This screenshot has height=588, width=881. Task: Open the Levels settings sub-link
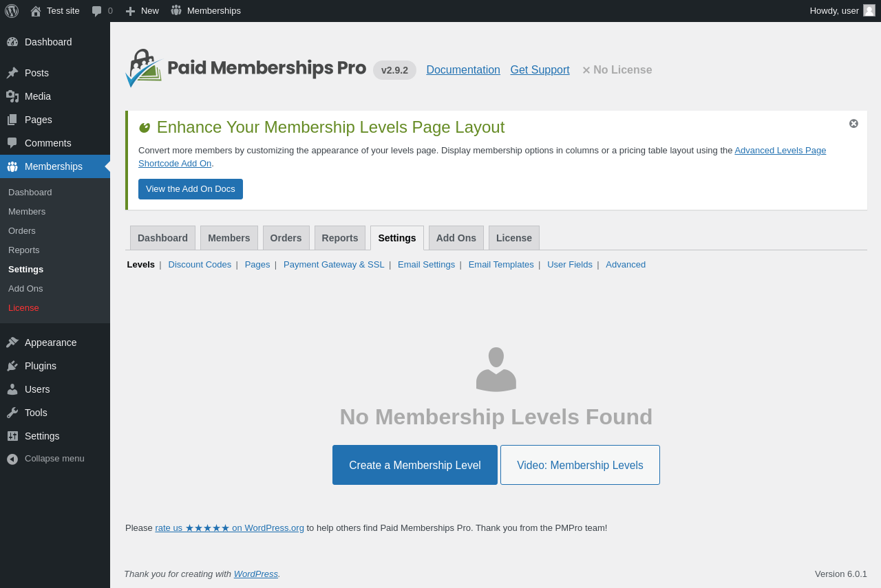click(x=141, y=264)
